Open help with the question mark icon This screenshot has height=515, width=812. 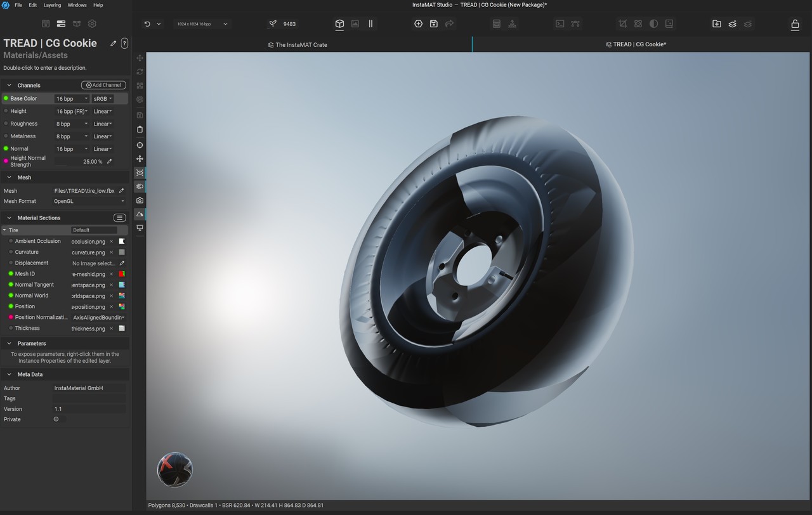(x=124, y=44)
